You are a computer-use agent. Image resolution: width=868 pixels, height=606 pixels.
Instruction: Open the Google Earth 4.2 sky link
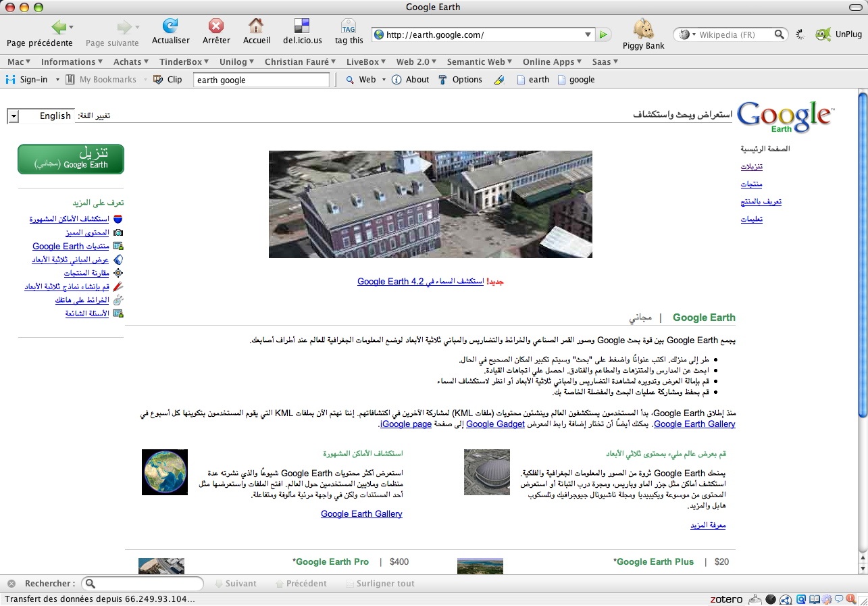pos(421,281)
